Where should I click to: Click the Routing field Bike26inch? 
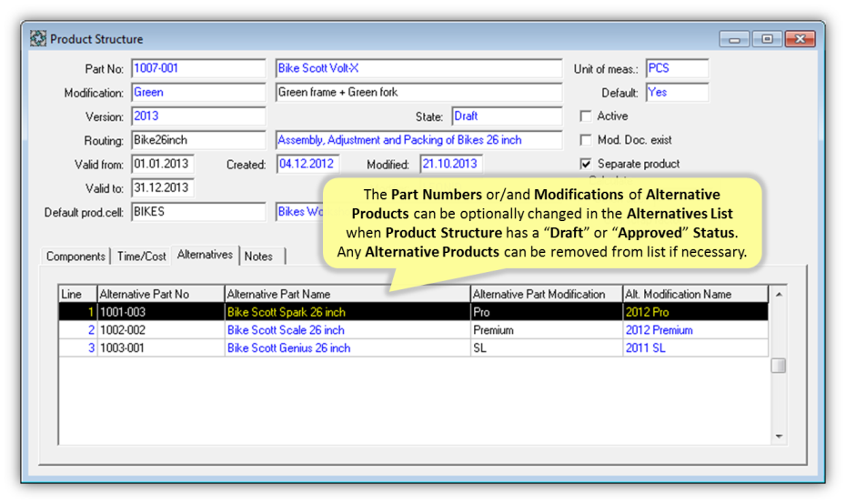(198, 140)
